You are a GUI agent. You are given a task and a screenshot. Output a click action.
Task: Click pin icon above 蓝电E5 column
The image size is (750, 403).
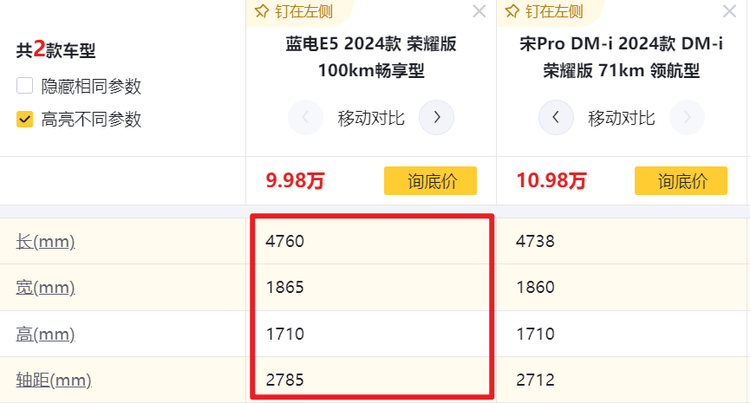[x=262, y=12]
